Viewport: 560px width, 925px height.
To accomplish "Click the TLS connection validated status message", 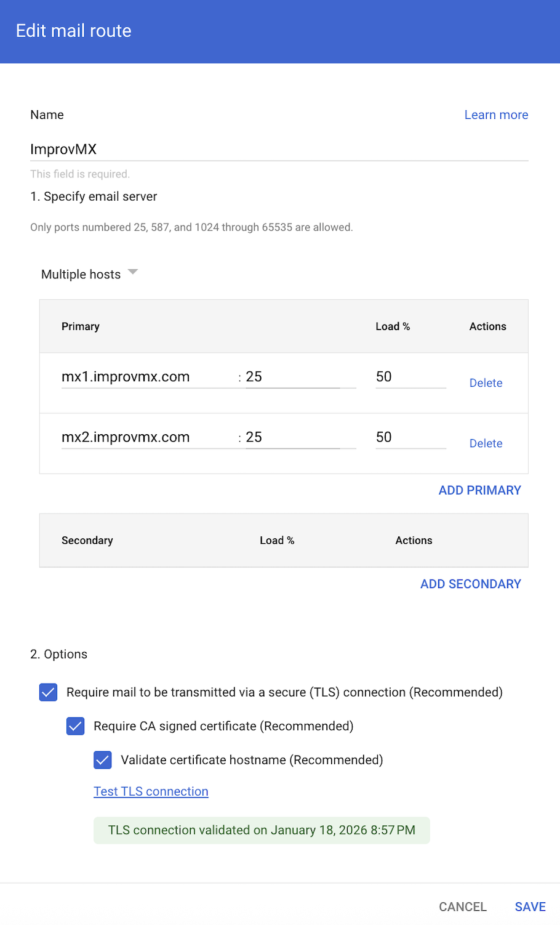I will click(x=262, y=830).
